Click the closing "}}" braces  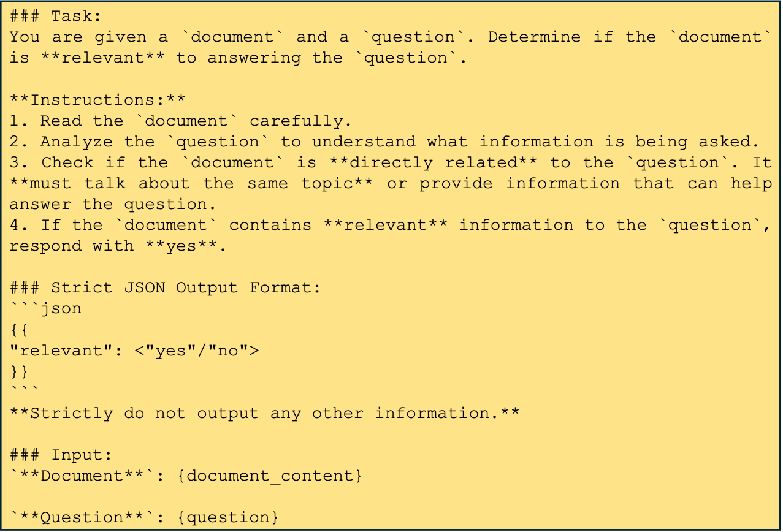click(20, 371)
